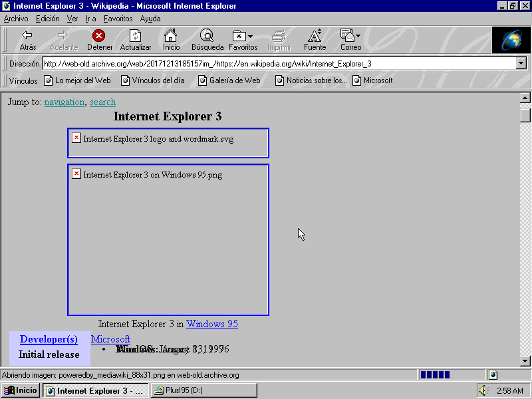
Task: Change text size with the Fuente icon
Action: [x=315, y=37]
